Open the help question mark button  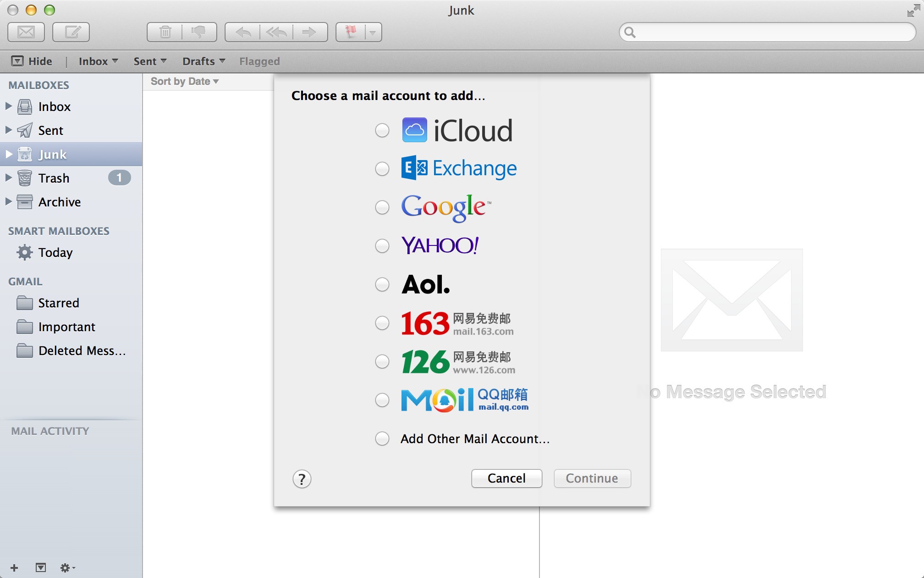point(302,479)
